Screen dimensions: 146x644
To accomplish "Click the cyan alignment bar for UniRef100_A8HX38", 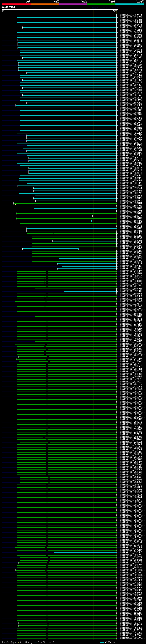I will tap(67, 15).
